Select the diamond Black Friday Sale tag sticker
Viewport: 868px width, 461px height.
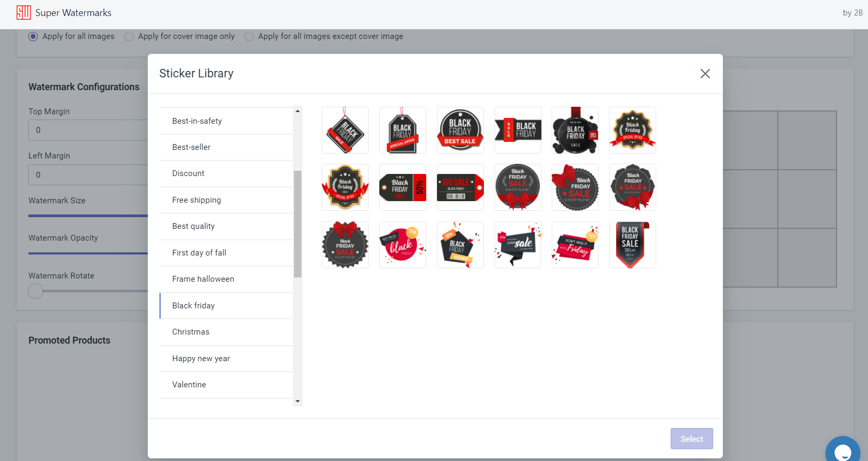click(x=345, y=130)
